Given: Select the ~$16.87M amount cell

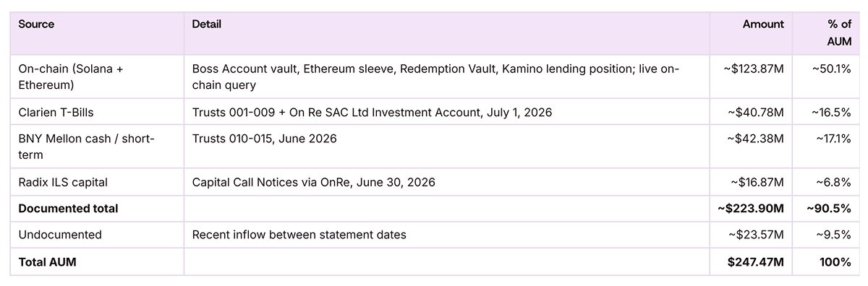Looking at the screenshot, I should click(752, 182).
